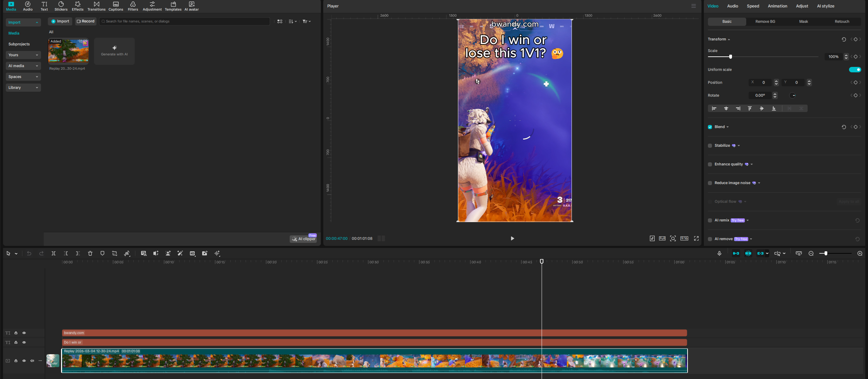Enable the Stabilize checkbox
Image resolution: width=868 pixels, height=379 pixels.
pyautogui.click(x=710, y=146)
